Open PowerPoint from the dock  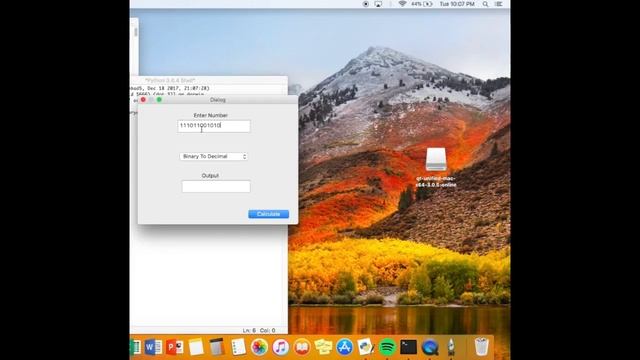point(175,347)
